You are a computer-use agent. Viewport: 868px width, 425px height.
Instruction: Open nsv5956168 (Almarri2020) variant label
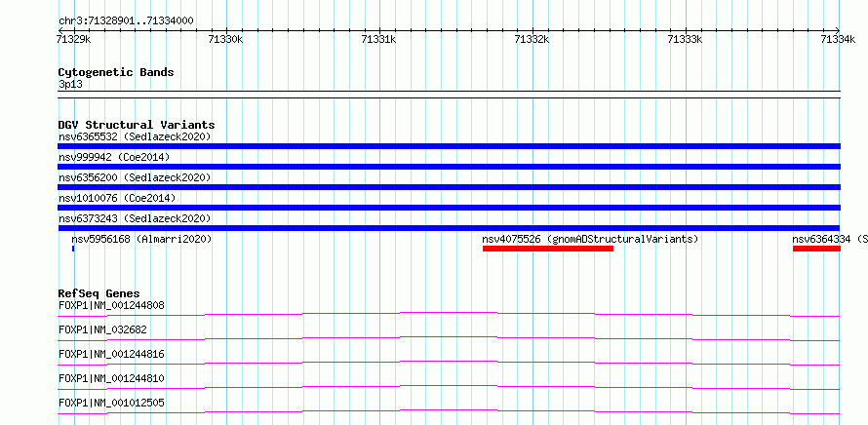(x=141, y=239)
